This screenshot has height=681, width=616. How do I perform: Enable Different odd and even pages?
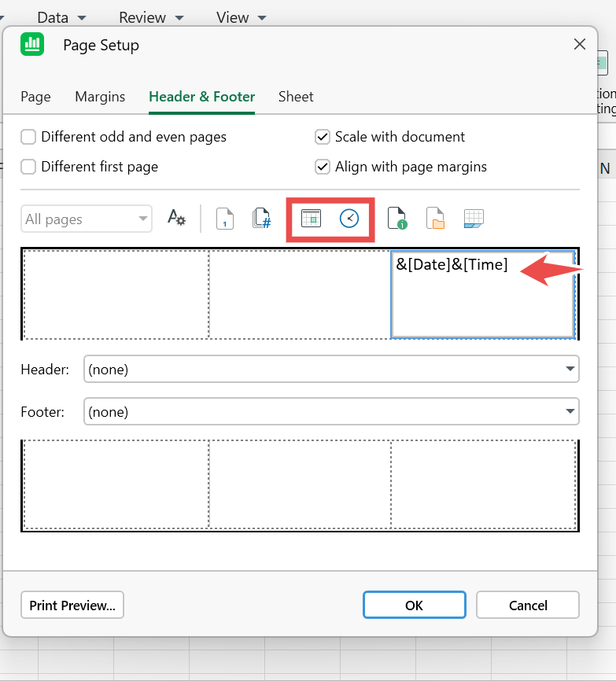pos(28,137)
